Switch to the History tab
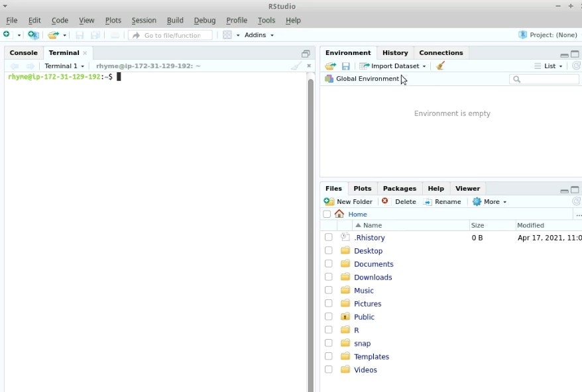 tap(395, 53)
